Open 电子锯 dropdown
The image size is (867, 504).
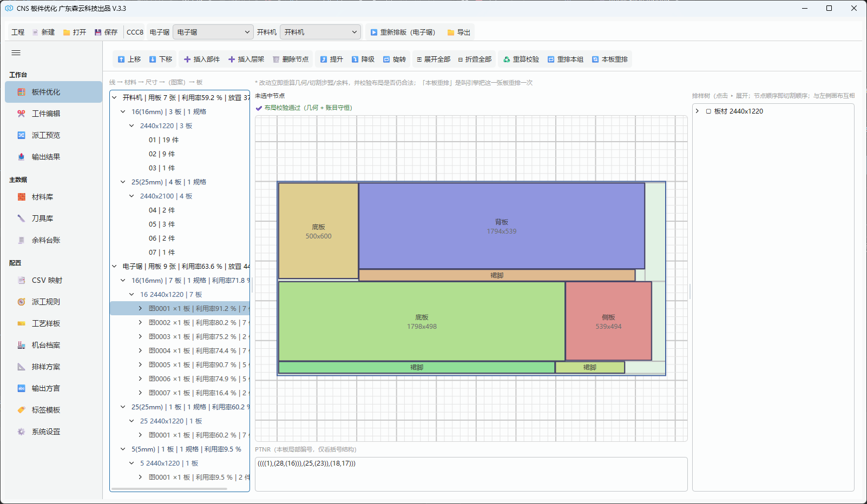[213, 32]
